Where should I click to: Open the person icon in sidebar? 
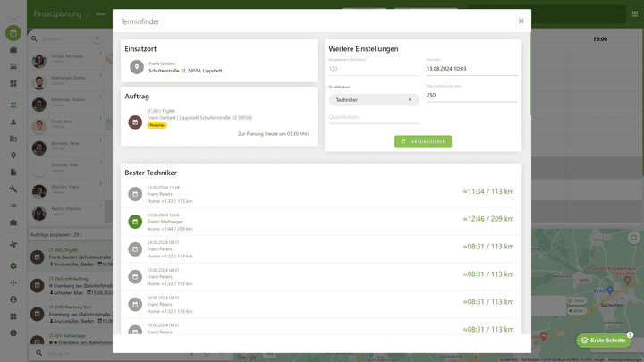(13, 122)
